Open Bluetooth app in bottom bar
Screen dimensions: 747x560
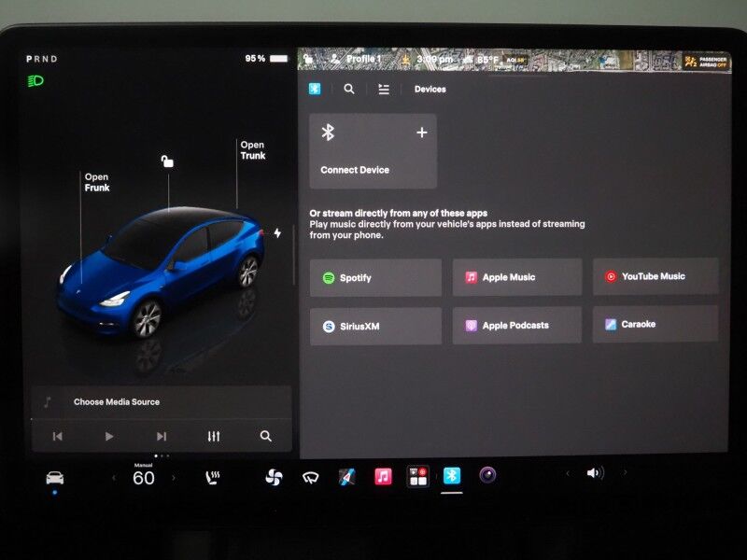(452, 475)
